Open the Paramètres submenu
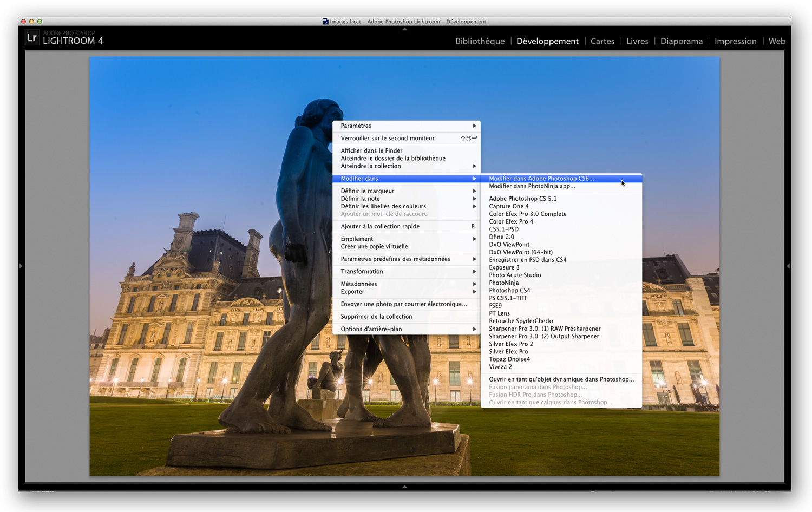This screenshot has width=812, height=512. (x=407, y=126)
